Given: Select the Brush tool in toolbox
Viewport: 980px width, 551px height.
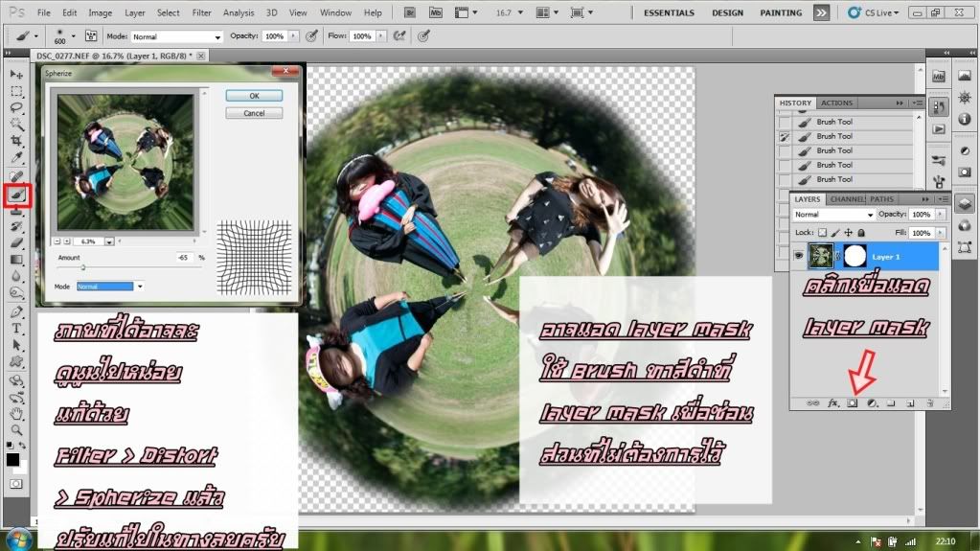Looking at the screenshot, I should 17,195.
